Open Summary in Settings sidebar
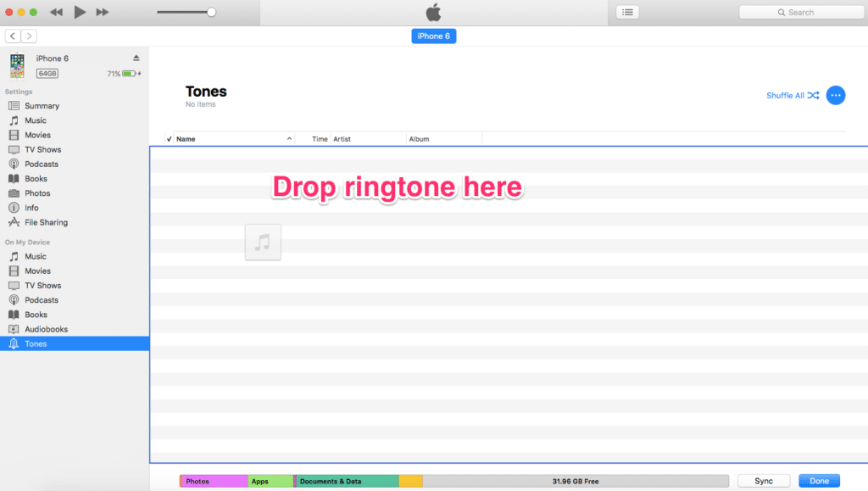This screenshot has height=491, width=868. (x=42, y=106)
